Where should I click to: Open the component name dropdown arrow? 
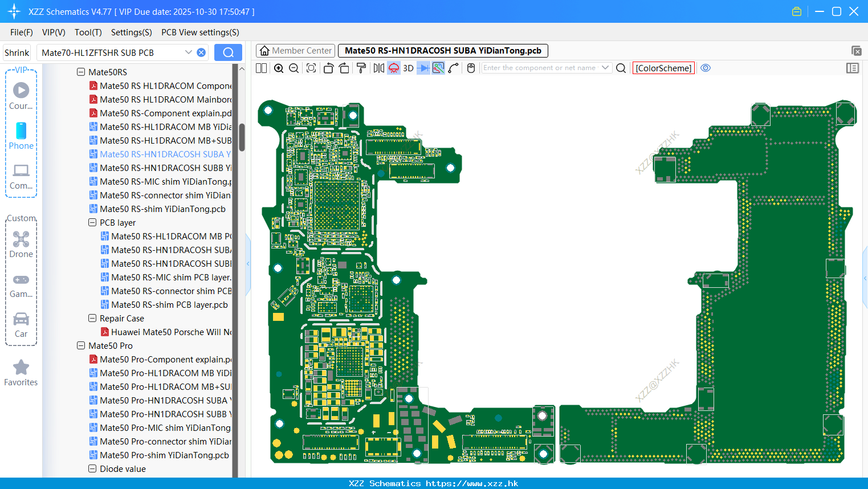(605, 68)
